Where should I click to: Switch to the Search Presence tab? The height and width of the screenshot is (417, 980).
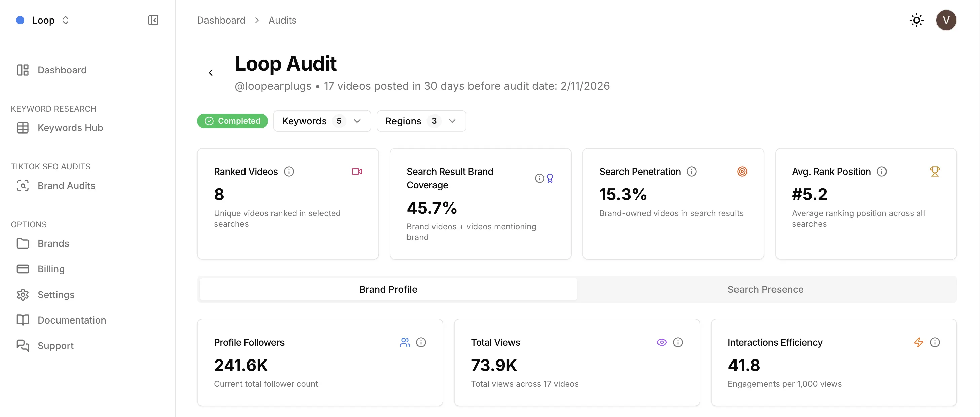(765, 289)
